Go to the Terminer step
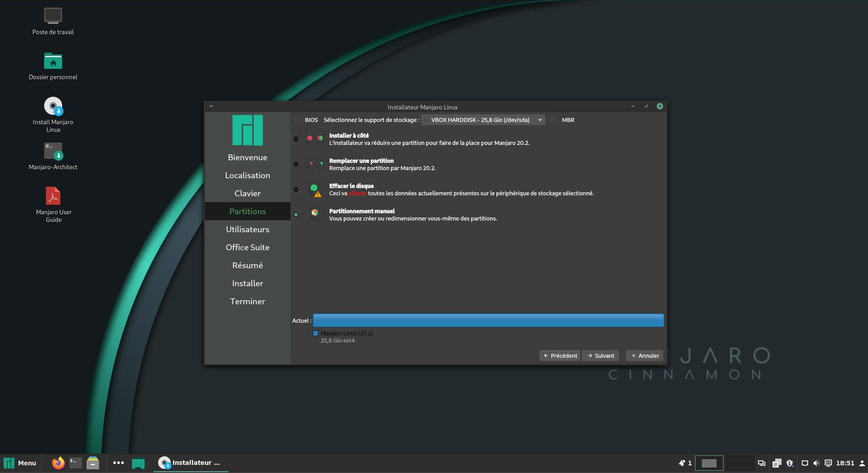The image size is (868, 473). (x=248, y=302)
